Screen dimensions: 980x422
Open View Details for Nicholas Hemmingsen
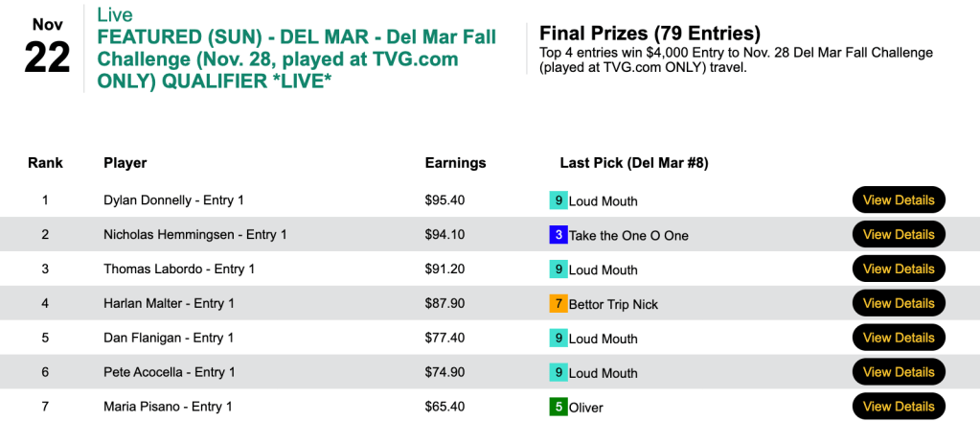tap(898, 235)
